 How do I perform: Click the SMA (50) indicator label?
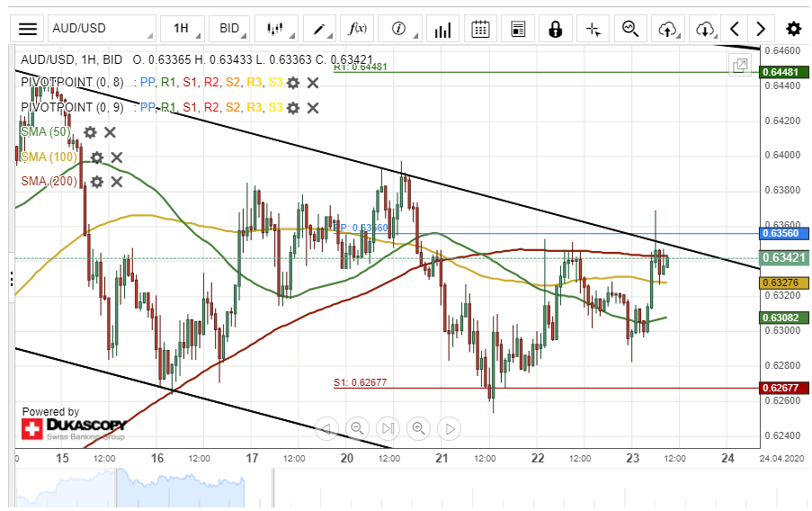46,132
